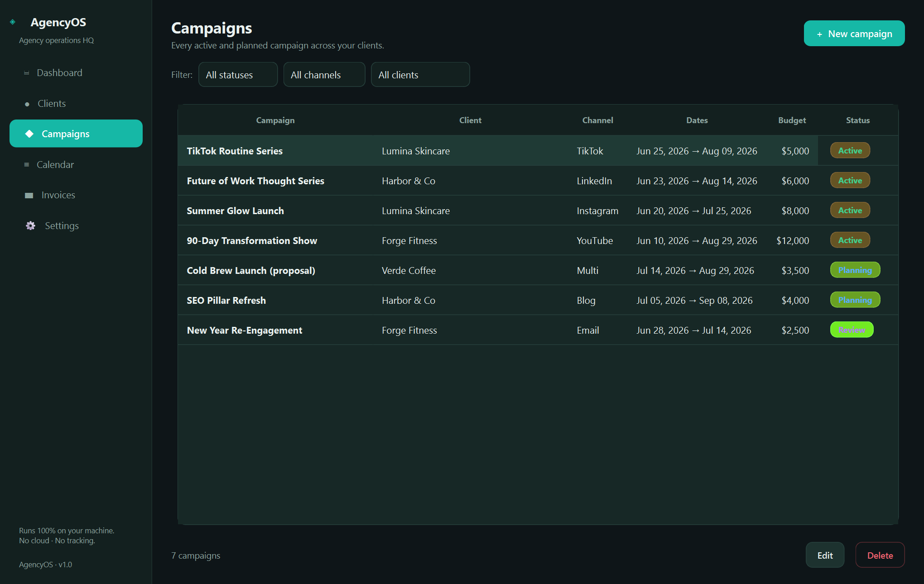Image resolution: width=924 pixels, height=584 pixels.
Task: Click the Dates column header
Action: [697, 120]
